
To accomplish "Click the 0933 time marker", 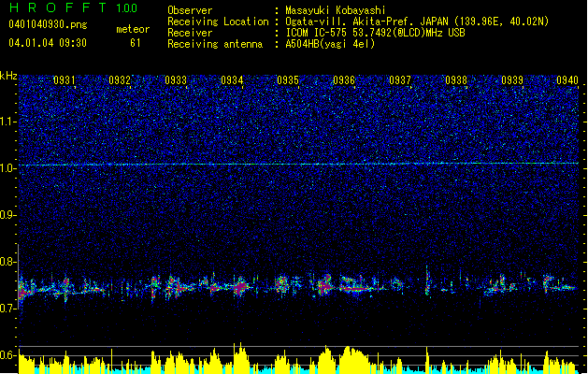I will coord(176,79).
